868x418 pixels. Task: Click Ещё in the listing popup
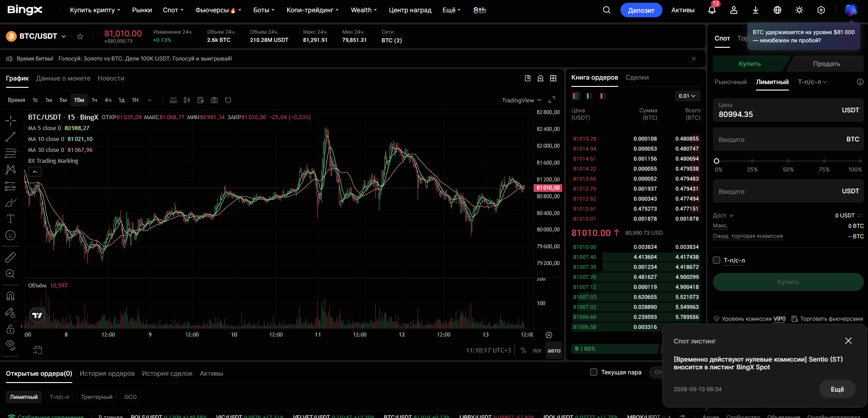tap(837, 389)
